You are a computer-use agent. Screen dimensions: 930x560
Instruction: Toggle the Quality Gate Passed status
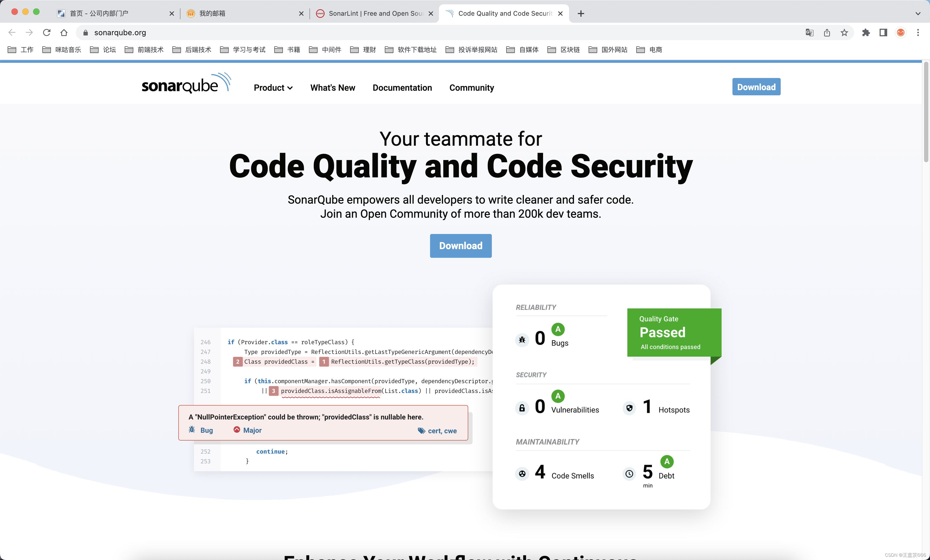(x=670, y=332)
